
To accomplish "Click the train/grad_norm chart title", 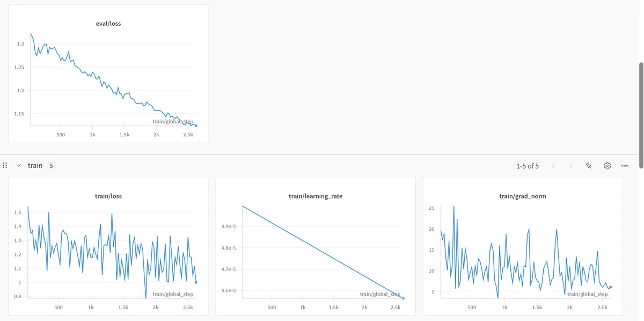I will 523,196.
